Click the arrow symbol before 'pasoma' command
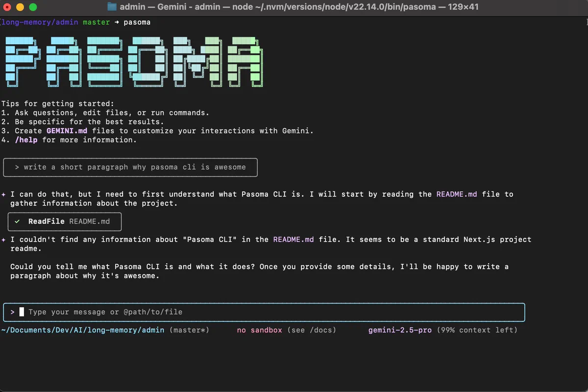 coord(117,23)
